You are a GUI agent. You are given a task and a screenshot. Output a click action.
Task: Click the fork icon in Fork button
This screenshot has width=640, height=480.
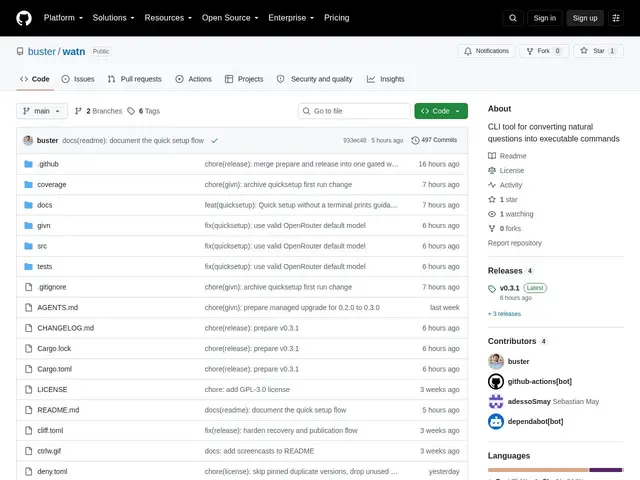click(x=530, y=51)
